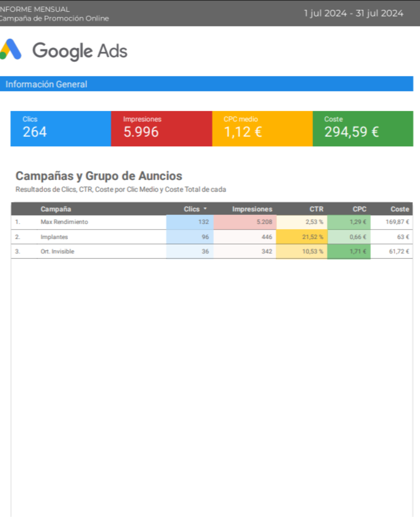Click the CTR column header
Image resolution: width=420 pixels, height=525 pixels.
(x=316, y=209)
